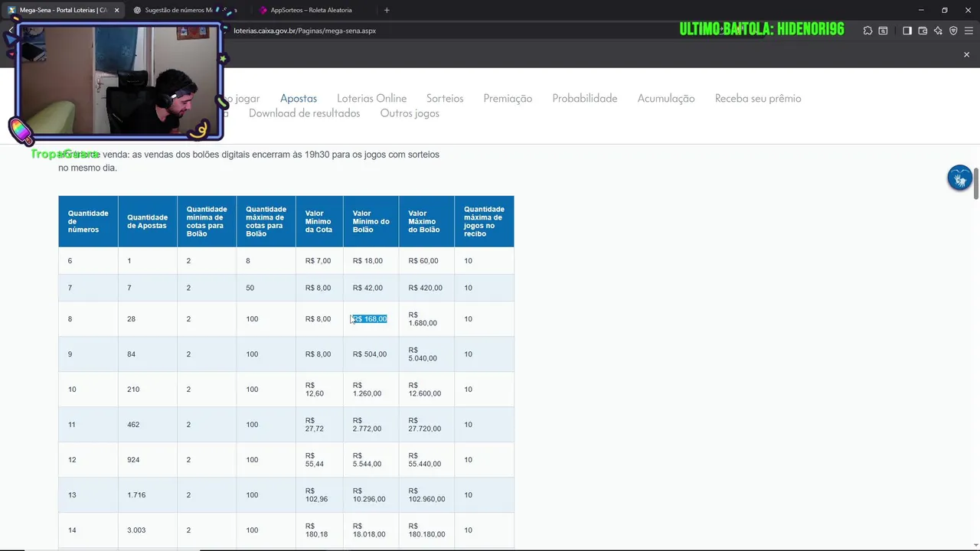This screenshot has width=980, height=551.
Task: Click the R$ 180.180,00 cell
Action: [426, 530]
